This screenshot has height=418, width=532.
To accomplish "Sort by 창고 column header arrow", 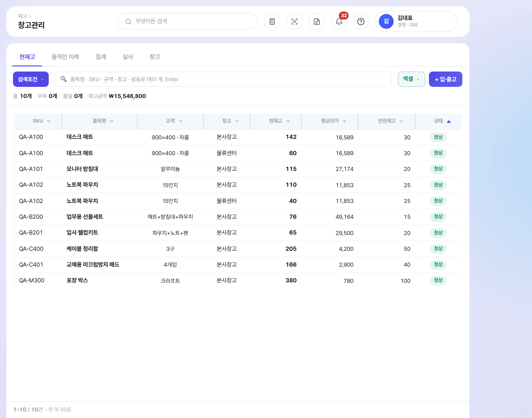I will tap(237, 121).
